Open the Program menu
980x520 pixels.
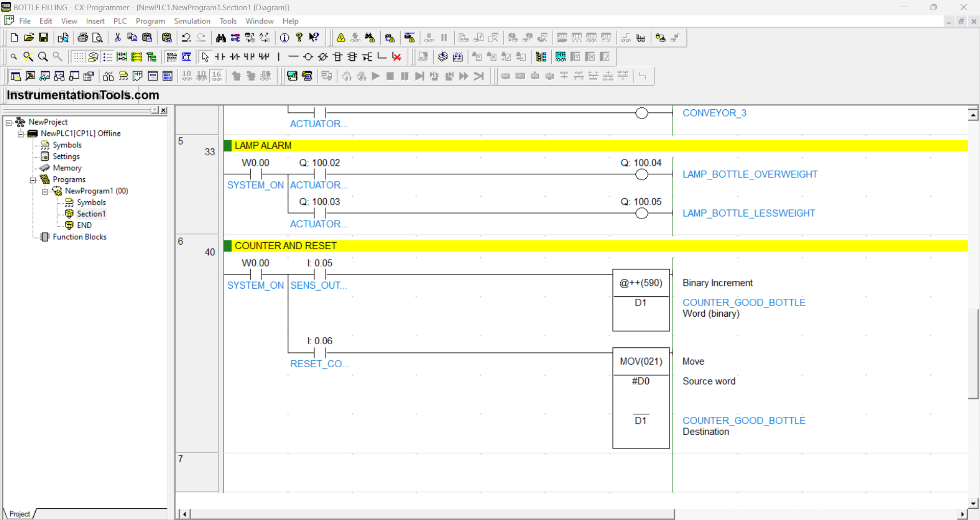[150, 21]
